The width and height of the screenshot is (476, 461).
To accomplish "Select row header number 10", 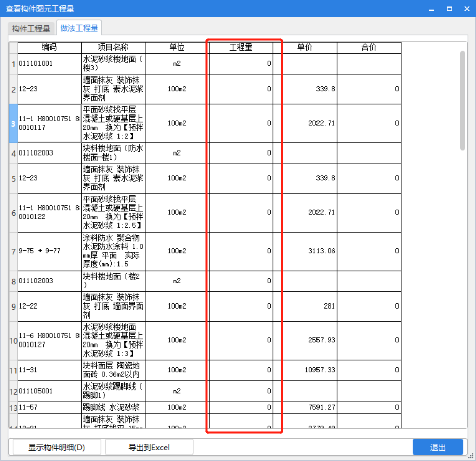I will tap(13, 341).
